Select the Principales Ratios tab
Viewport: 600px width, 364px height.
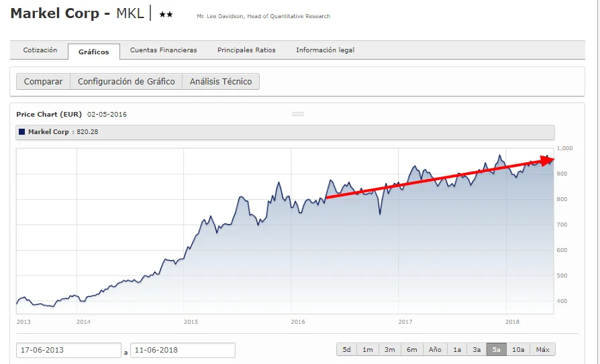pos(246,50)
